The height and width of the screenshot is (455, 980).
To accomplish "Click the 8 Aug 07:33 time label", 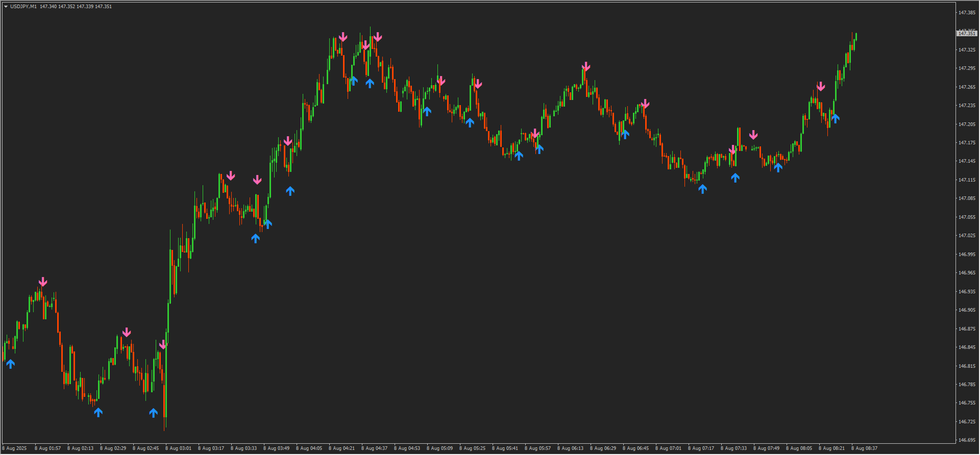I will [x=733, y=449].
